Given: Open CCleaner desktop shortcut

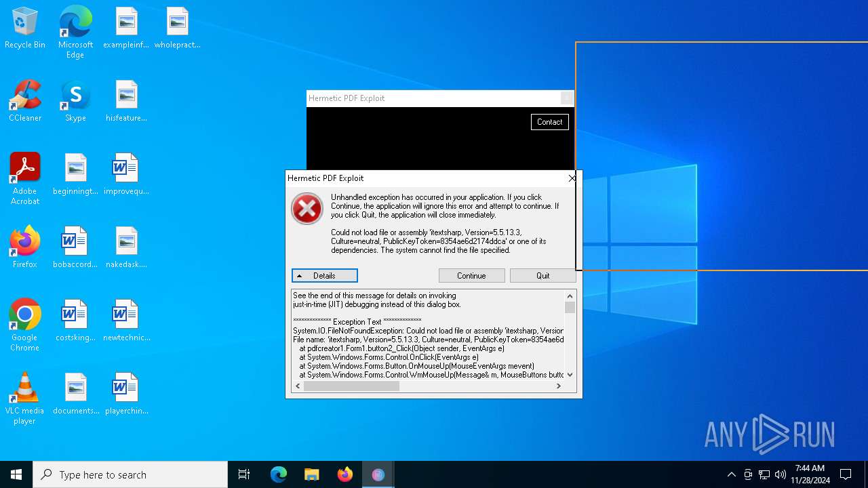Looking at the screenshot, I should [x=25, y=102].
